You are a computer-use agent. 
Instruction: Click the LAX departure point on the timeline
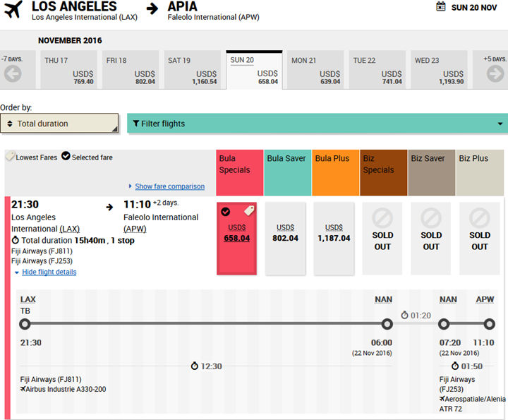point(25,324)
